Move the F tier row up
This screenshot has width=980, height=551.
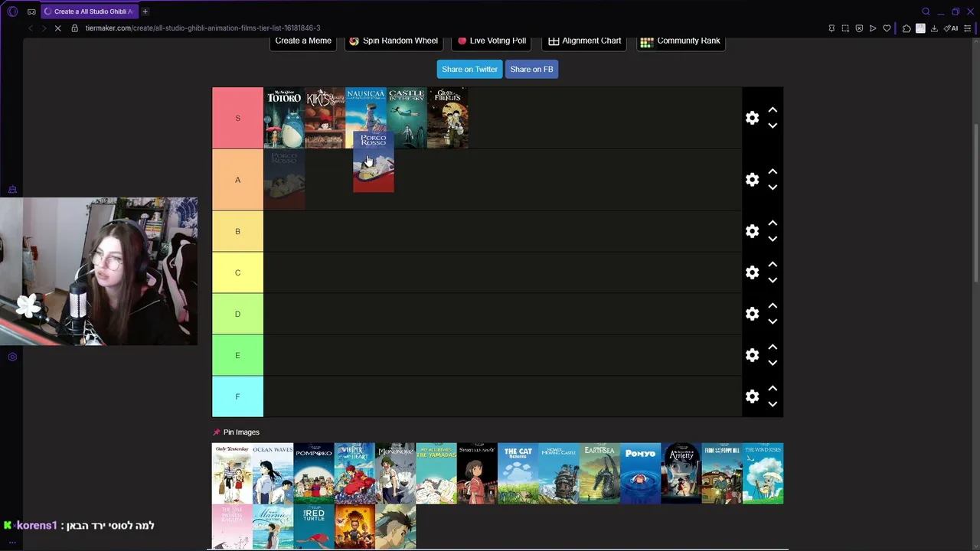pos(773,389)
